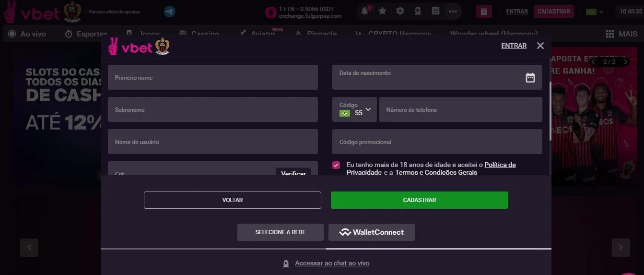
Task: Click previous arrow beside 2 / 2 counter
Action: click(594, 61)
